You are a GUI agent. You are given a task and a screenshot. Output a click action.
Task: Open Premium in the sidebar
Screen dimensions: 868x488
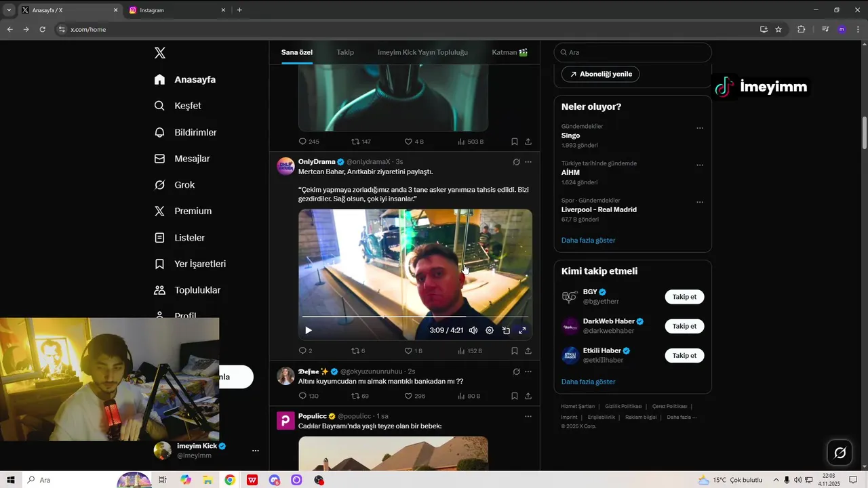click(183, 211)
